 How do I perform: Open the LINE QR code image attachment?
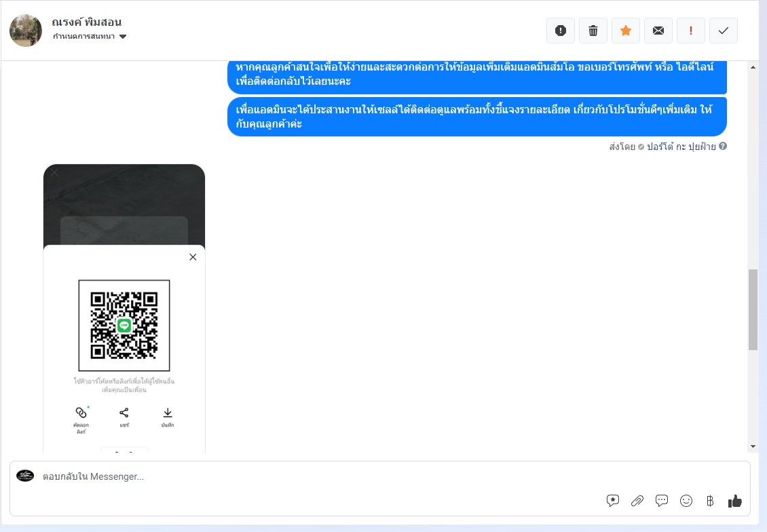click(x=124, y=308)
